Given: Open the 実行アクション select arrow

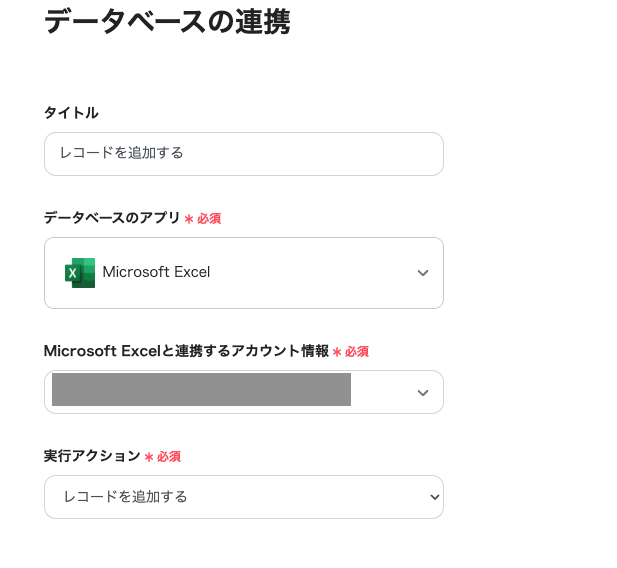Looking at the screenshot, I should pos(433,497).
